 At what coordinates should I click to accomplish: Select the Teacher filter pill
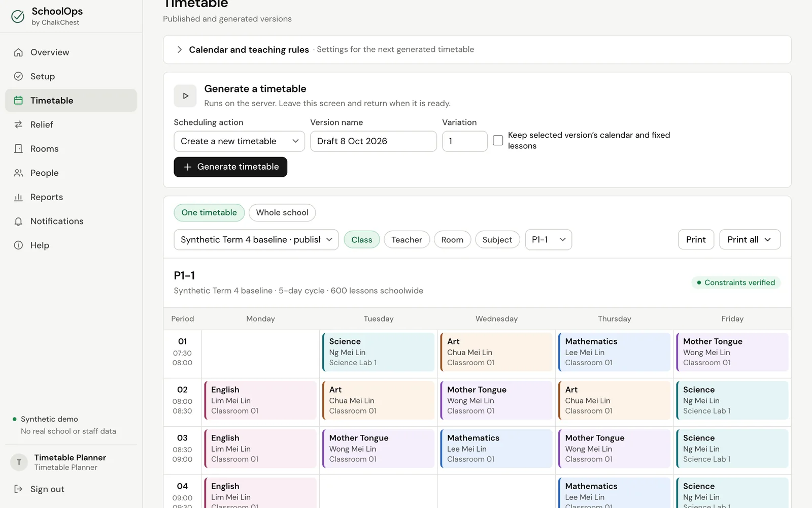[407, 240]
